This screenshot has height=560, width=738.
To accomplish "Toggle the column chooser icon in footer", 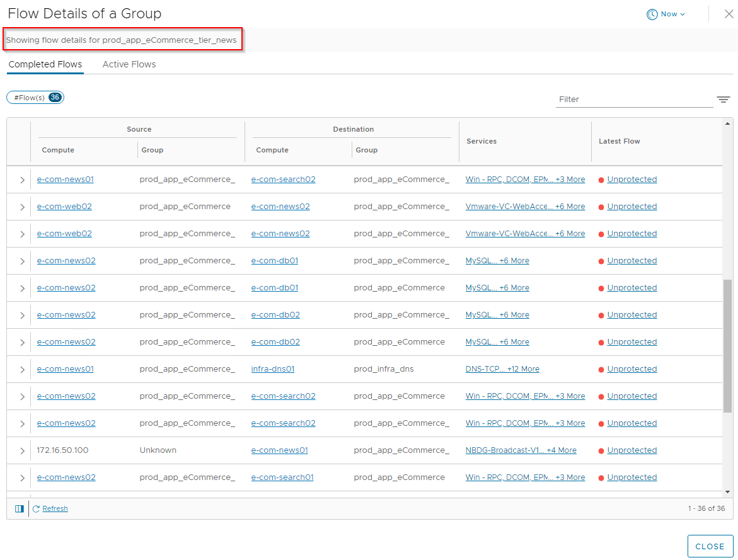I will click(x=20, y=509).
